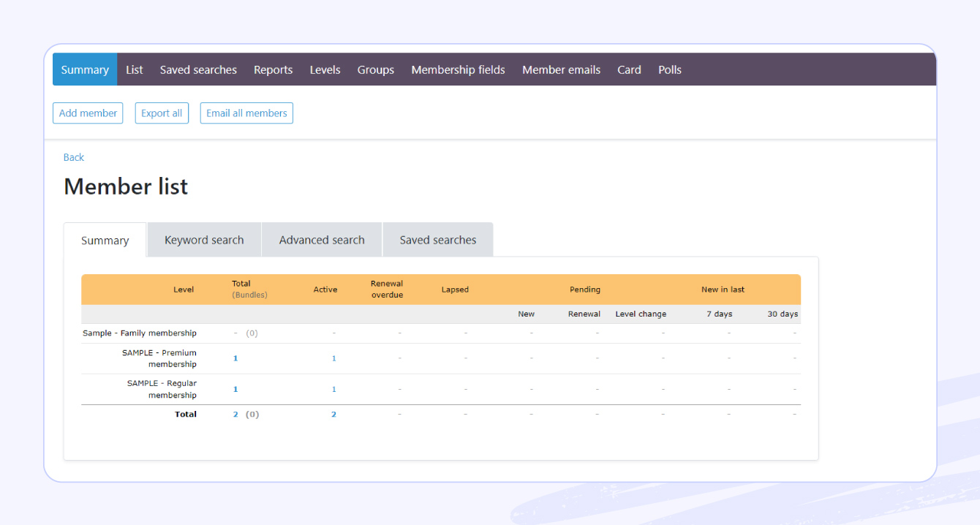Image resolution: width=980 pixels, height=525 pixels.
Task: Click the 'Pending' column header
Action: tap(585, 290)
